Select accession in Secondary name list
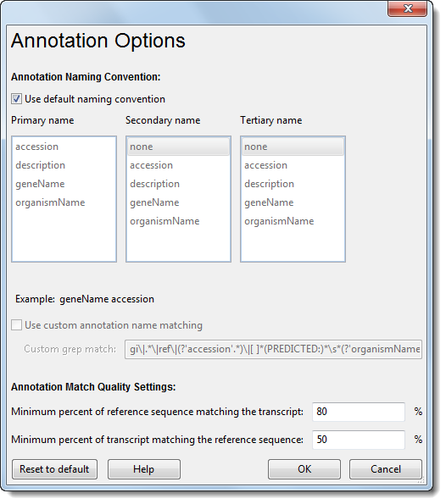 pos(178,165)
